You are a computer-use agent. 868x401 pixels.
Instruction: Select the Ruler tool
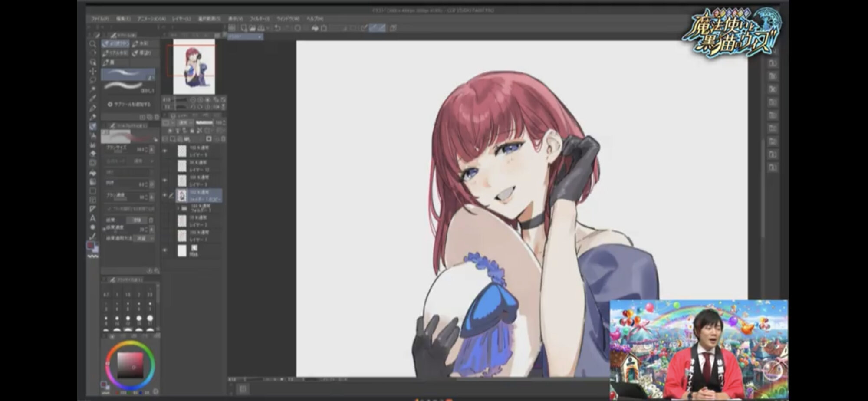click(92, 209)
